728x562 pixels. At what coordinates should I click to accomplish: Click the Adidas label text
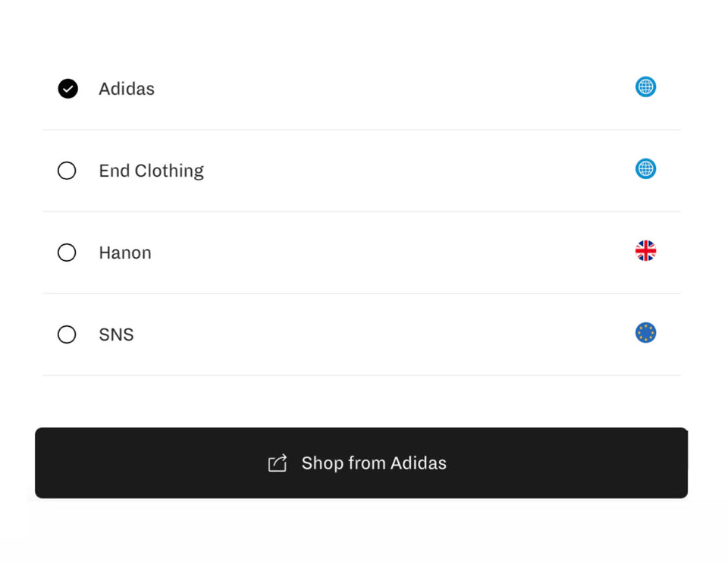point(126,89)
